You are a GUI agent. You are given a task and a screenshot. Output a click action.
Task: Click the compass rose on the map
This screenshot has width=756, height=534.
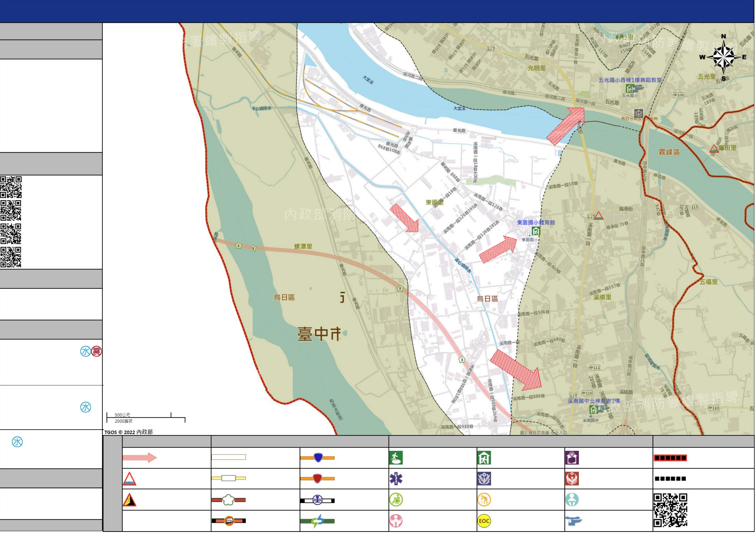[x=723, y=57]
